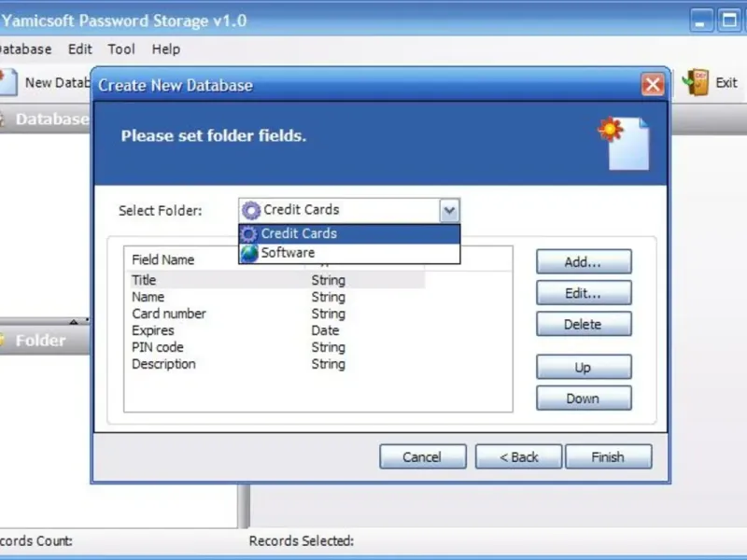This screenshot has width=747, height=560.
Task: Open the Edit menu
Action: tap(79, 49)
